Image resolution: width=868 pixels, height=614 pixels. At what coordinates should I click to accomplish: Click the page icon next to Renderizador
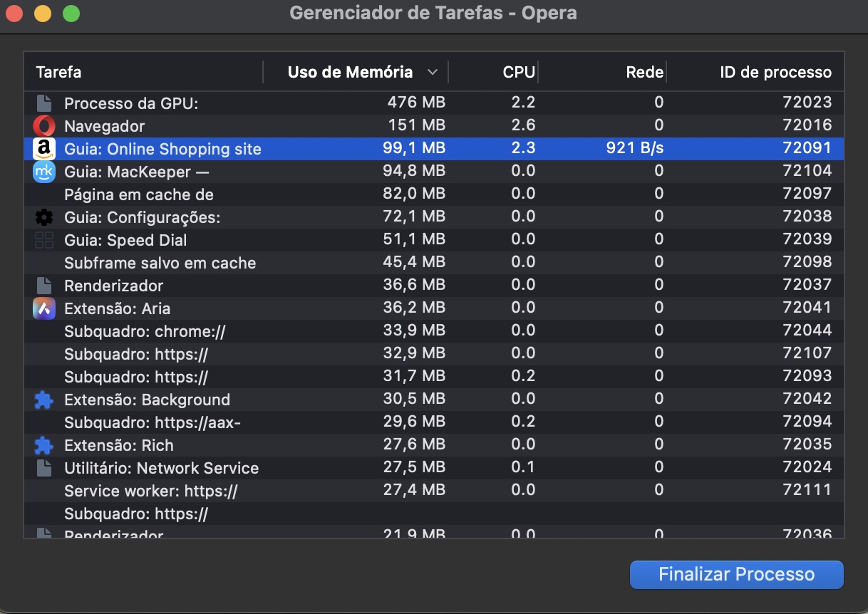click(x=43, y=285)
